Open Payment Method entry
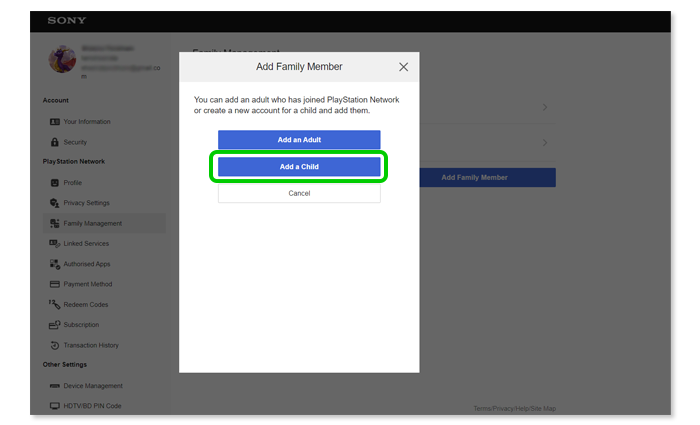 coord(88,284)
